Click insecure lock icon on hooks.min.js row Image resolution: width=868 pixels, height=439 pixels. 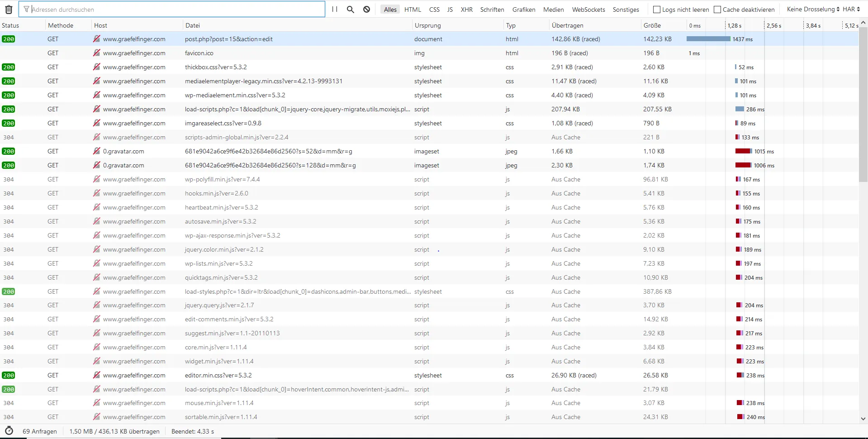click(96, 193)
